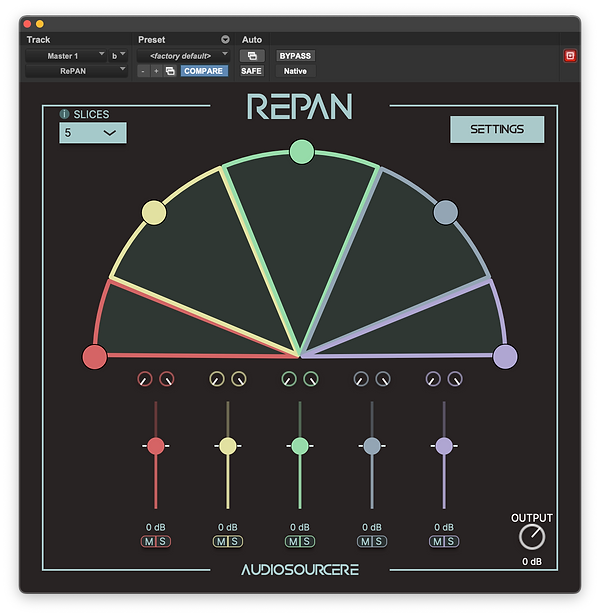Click the gray-blue slice pan handle
Viewport: 600px width, 616px height.
[x=446, y=212]
